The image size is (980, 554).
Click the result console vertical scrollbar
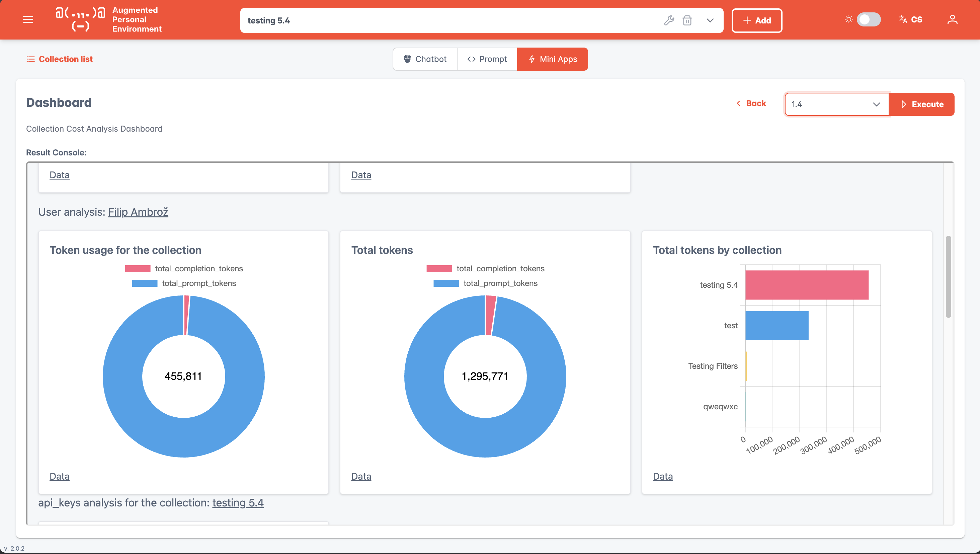pyautogui.click(x=949, y=277)
